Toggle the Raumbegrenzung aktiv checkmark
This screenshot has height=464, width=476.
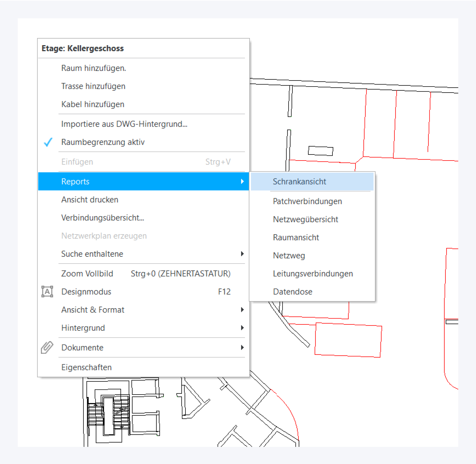[48, 142]
